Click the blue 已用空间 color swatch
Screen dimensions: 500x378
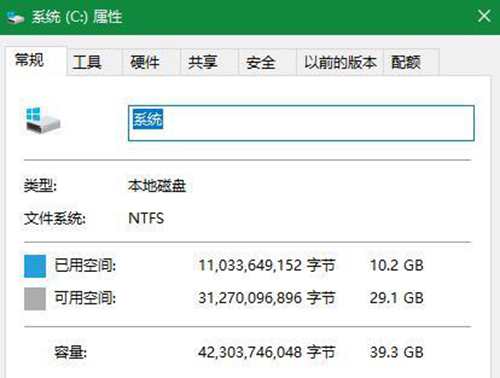[35, 266]
